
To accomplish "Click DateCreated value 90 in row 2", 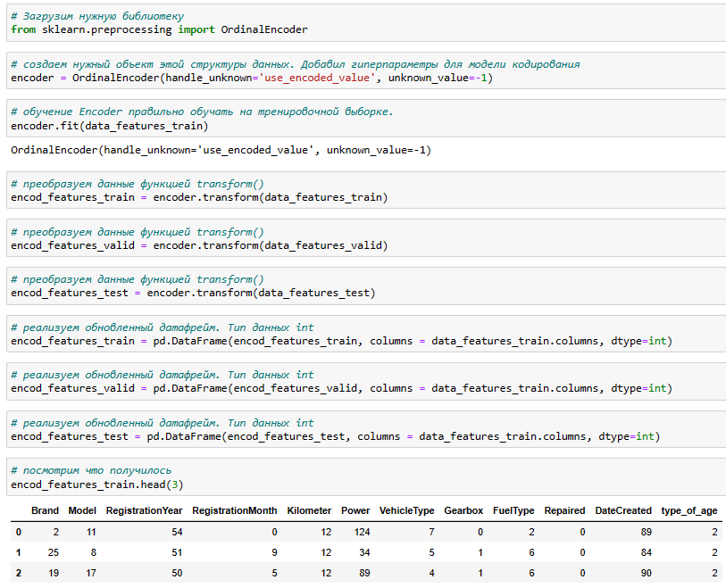I will [x=647, y=573].
